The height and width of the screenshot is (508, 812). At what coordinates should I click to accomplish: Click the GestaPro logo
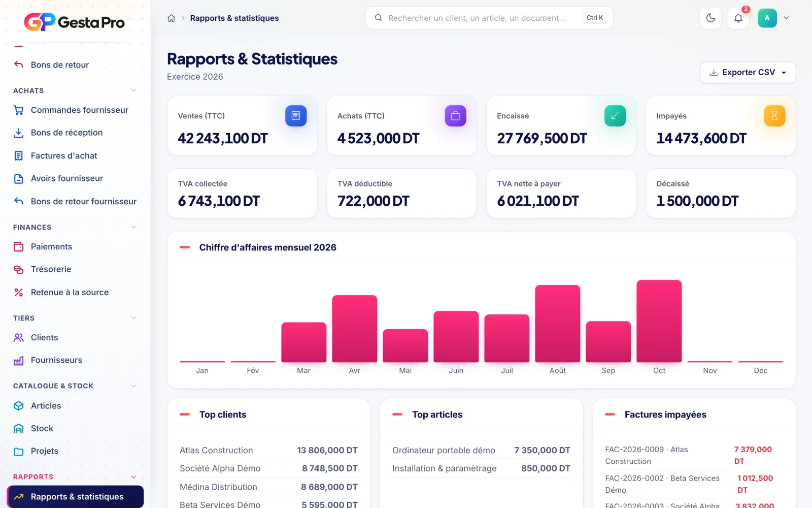(x=75, y=22)
